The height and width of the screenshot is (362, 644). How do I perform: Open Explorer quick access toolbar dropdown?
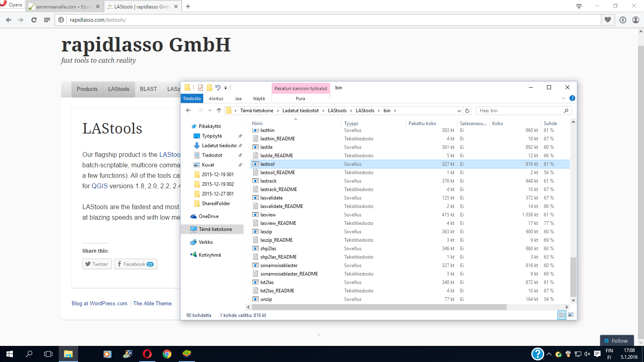pos(225,88)
